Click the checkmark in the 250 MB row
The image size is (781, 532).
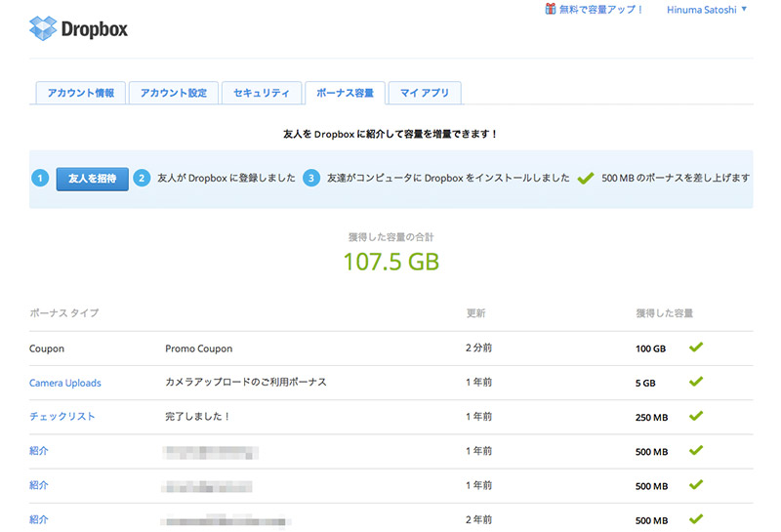coord(696,416)
